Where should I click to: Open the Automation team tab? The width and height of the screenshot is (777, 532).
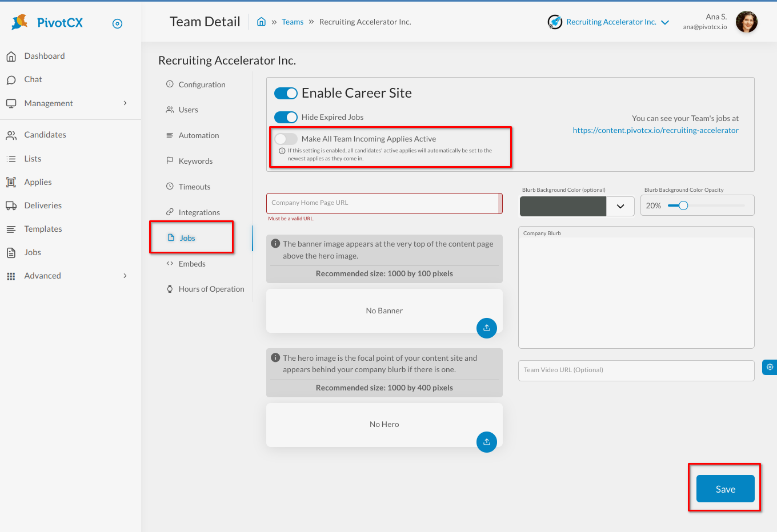point(198,135)
